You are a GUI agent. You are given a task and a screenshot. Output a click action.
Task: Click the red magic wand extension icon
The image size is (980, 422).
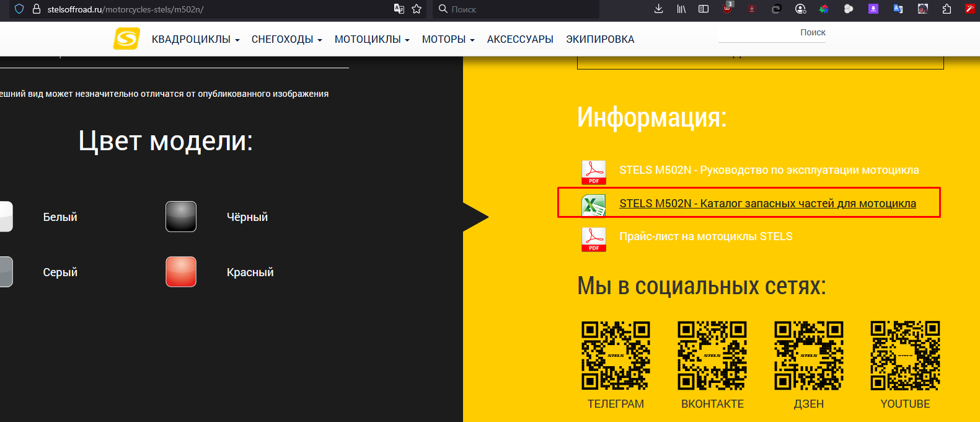click(x=971, y=9)
